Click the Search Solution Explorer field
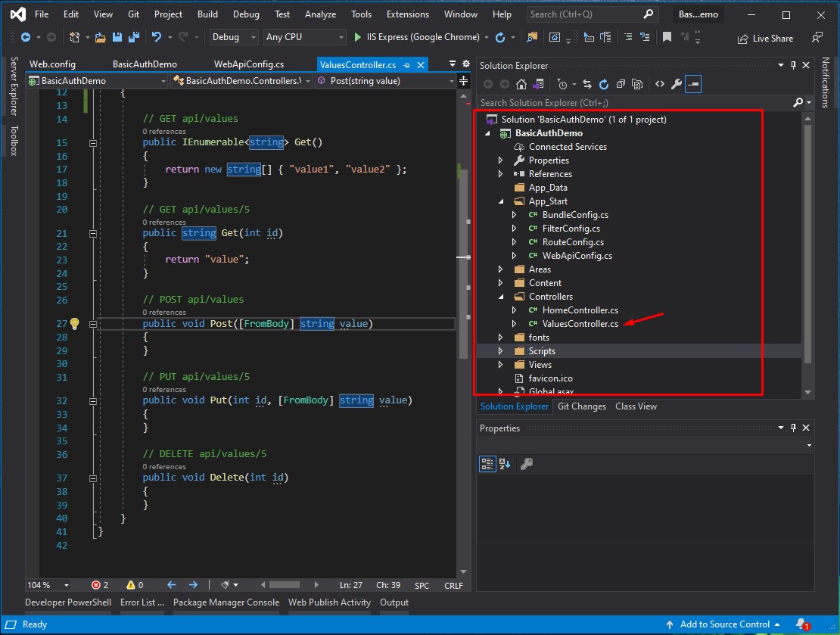Screen dimensions: 840x635 636,102
